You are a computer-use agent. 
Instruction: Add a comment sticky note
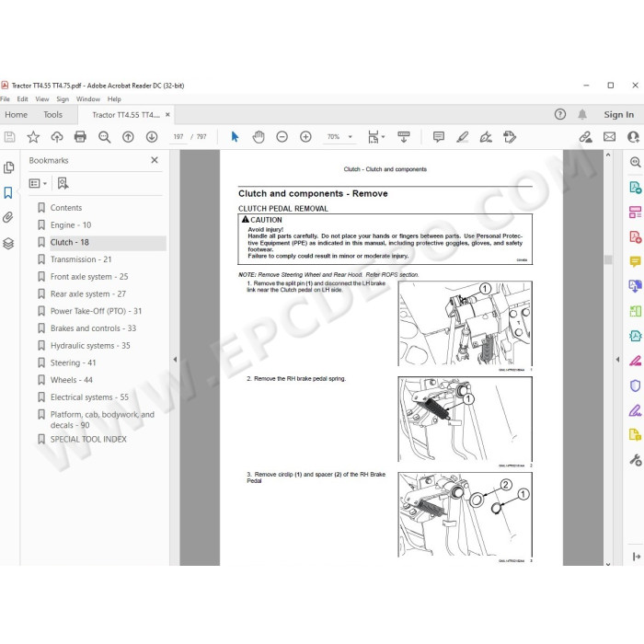[x=439, y=137]
